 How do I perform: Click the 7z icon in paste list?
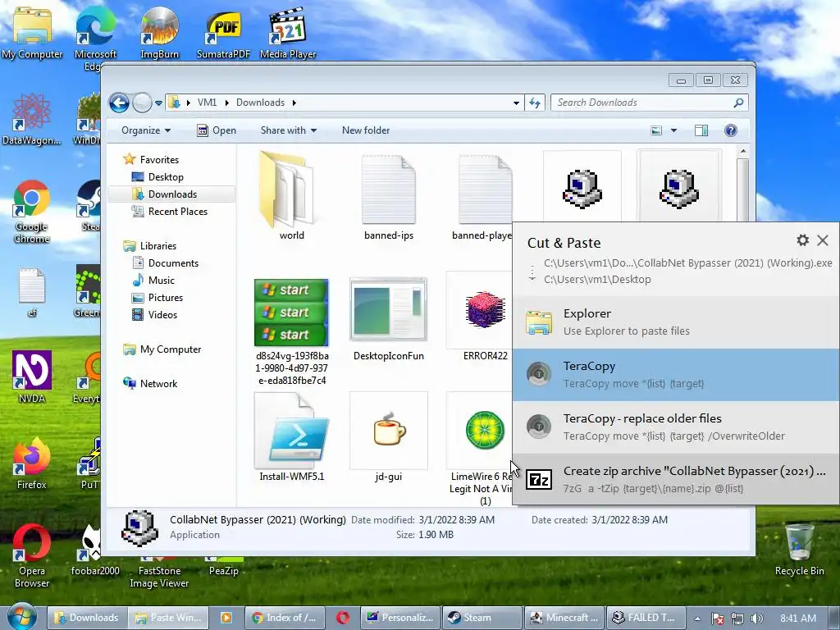pyautogui.click(x=539, y=479)
